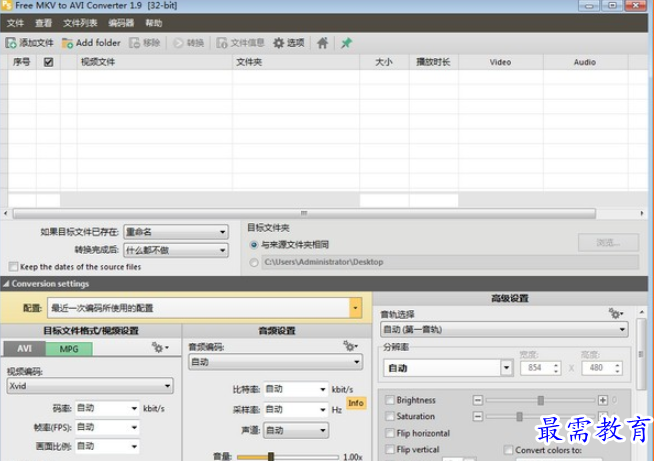Click the Saturation slider handle

coord(519,416)
